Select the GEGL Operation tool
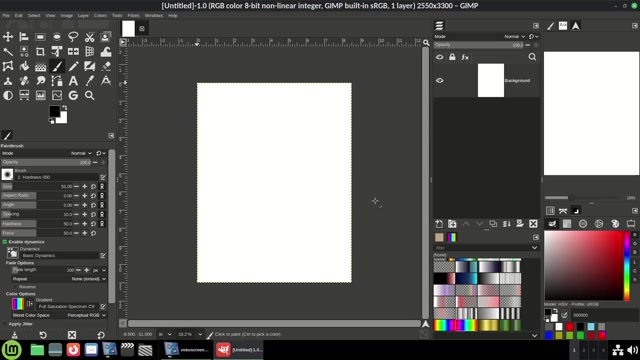This screenshot has height=360, width=640. point(73,96)
